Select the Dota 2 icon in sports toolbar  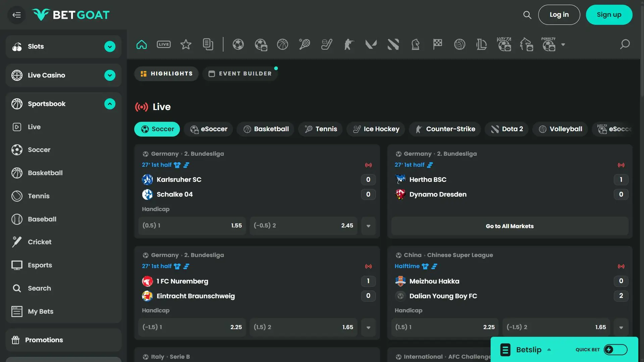pyautogui.click(x=393, y=44)
